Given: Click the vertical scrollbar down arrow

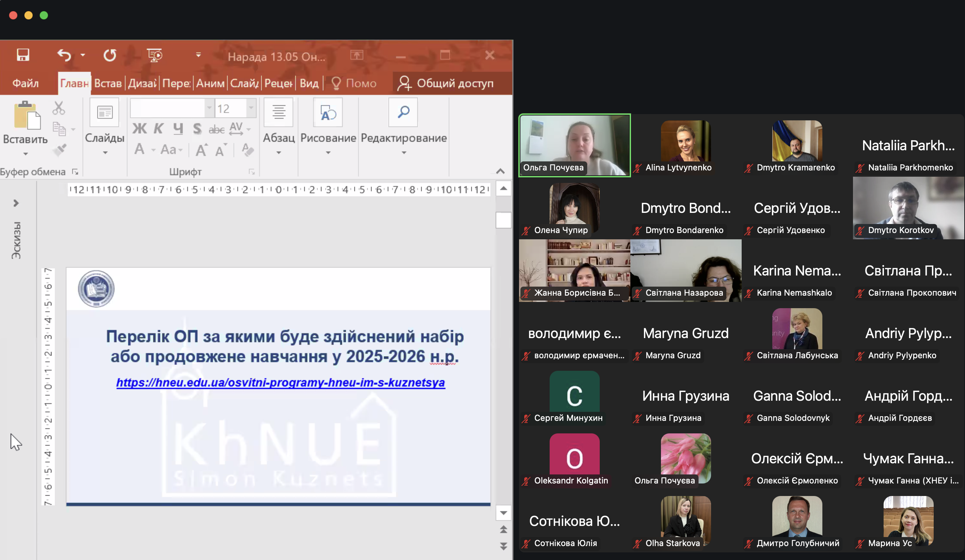Looking at the screenshot, I should [504, 513].
